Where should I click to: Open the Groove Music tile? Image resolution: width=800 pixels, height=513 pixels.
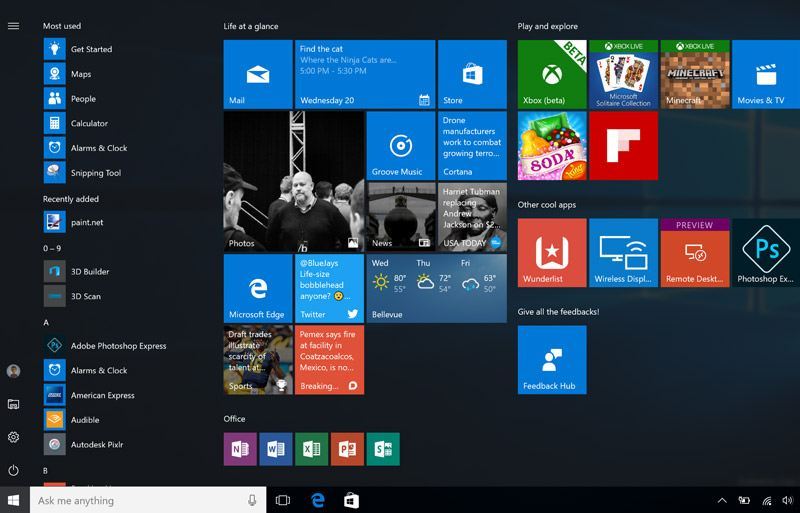[x=400, y=145]
